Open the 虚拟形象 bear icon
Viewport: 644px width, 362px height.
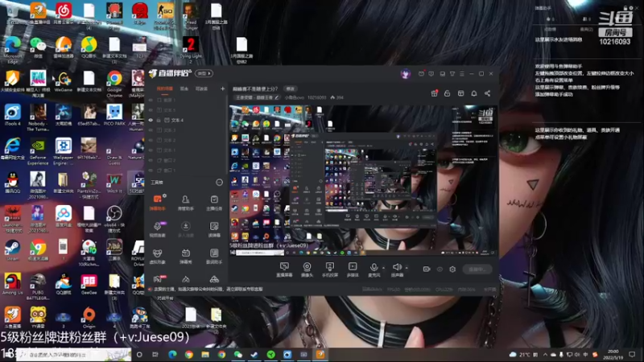click(157, 256)
